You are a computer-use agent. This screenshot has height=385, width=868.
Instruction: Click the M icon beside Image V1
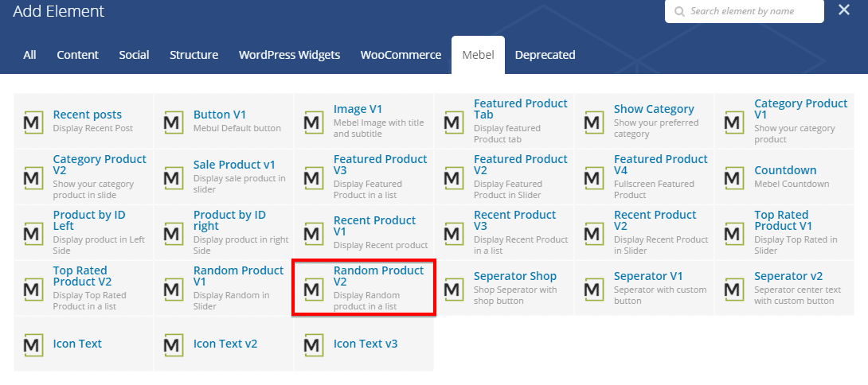(313, 122)
